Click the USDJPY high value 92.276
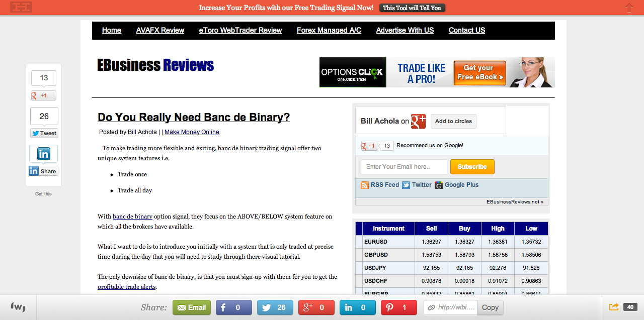The image size is (644, 320). pos(498,268)
